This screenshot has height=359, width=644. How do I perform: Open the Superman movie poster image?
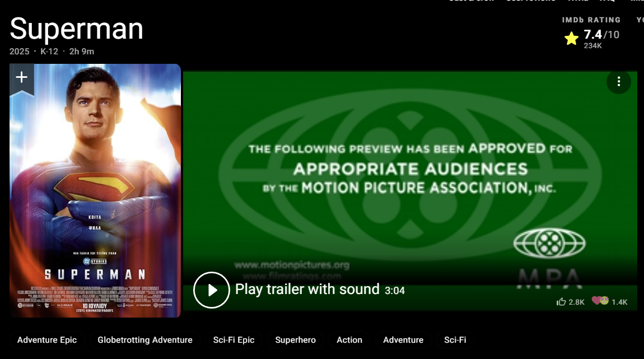[95, 190]
